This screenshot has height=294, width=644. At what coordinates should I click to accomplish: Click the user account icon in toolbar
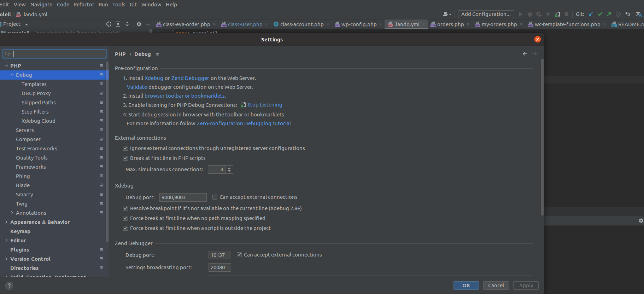447,14
